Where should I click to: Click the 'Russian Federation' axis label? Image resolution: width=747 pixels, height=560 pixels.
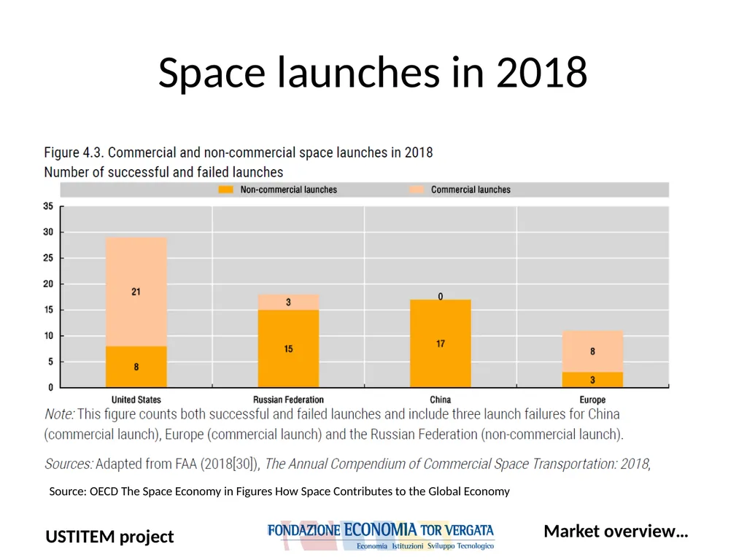click(288, 400)
